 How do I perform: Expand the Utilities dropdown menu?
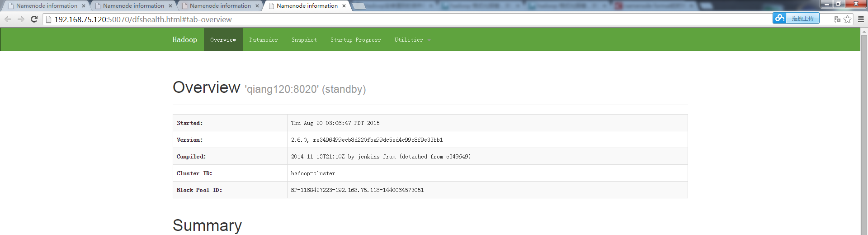pos(412,40)
